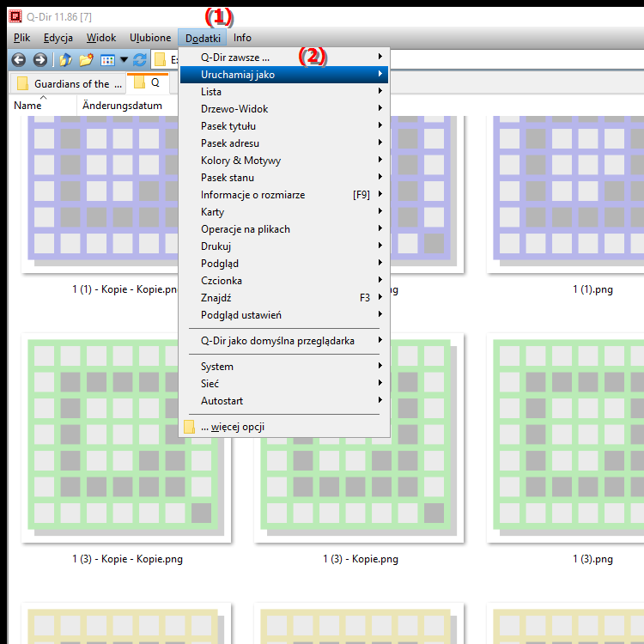The height and width of the screenshot is (644, 644).
Task: Select thumbnail of 1 (1).png
Action: click(565, 193)
